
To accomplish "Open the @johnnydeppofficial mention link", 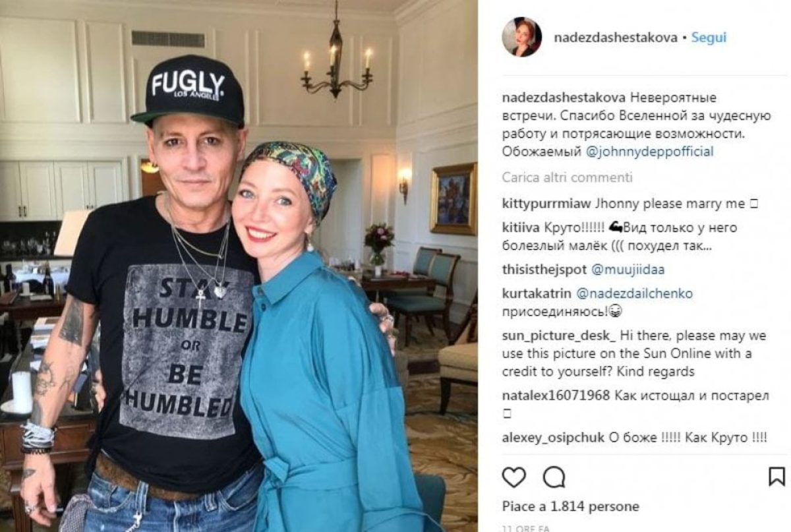I will (649, 152).
